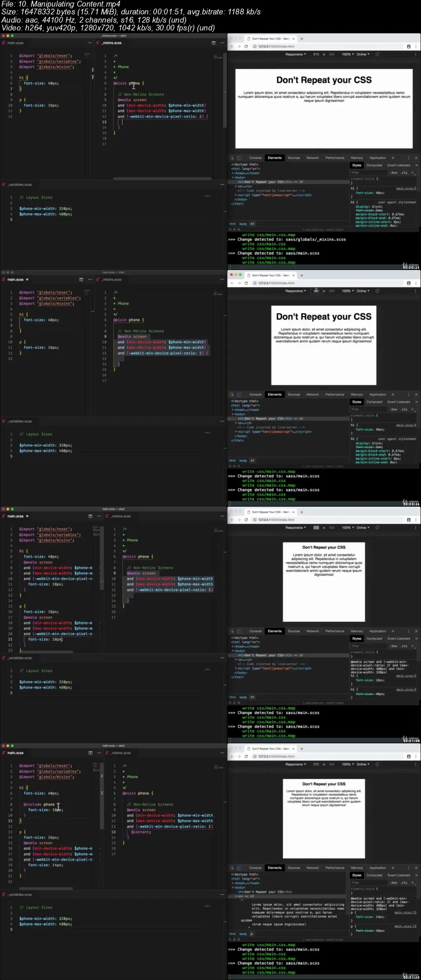This screenshot has width=421, height=980.
Task: Click html breadcrumb in 00:01:08 frame DevTools
Action: click(x=233, y=697)
